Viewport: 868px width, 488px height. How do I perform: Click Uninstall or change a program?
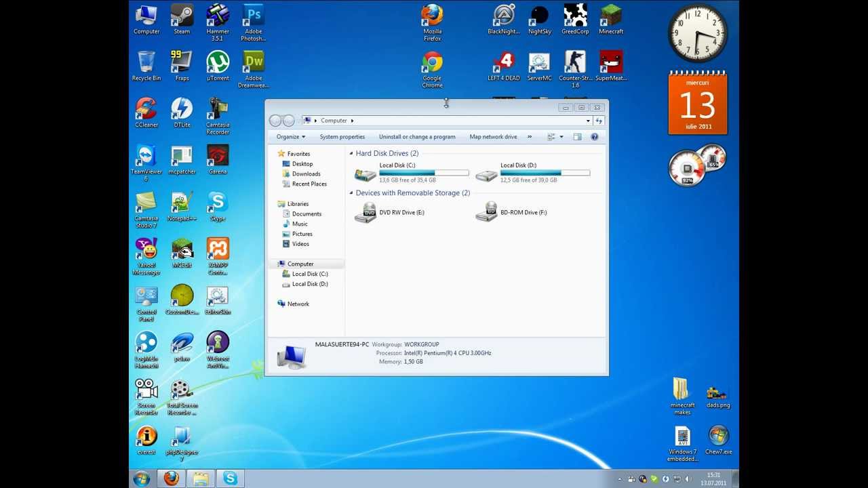click(417, 137)
